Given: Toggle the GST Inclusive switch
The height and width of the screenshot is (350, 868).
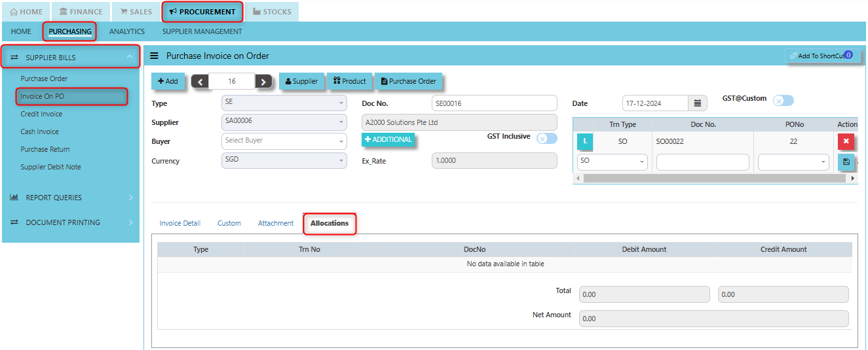Looking at the screenshot, I should (x=546, y=138).
